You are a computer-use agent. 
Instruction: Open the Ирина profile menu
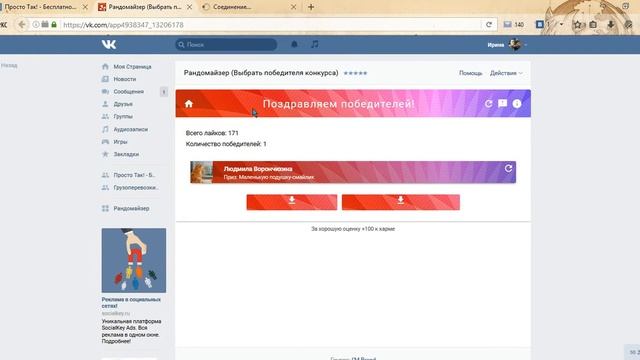click(507, 44)
